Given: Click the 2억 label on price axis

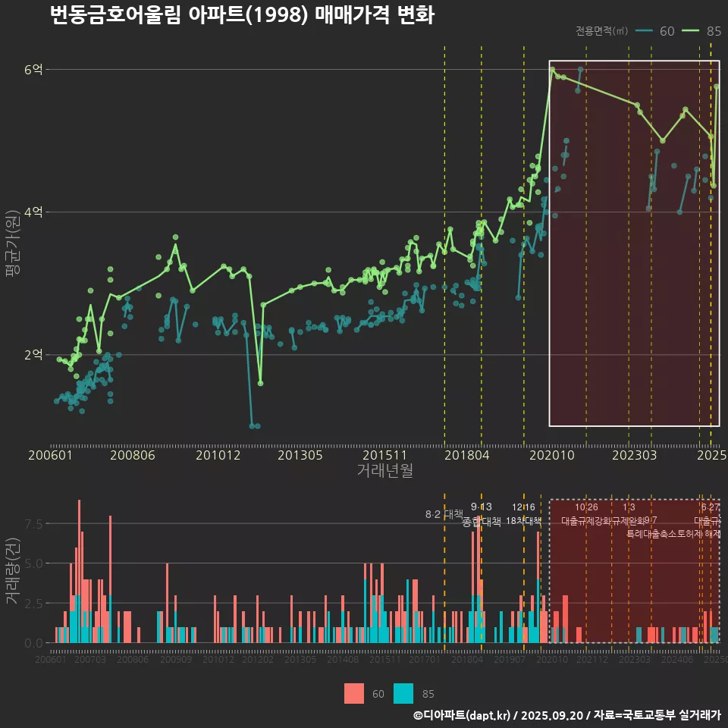Looking at the screenshot, I should [33, 355].
